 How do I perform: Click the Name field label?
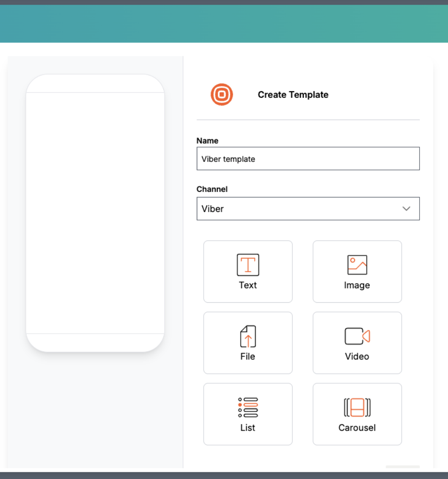tap(207, 141)
